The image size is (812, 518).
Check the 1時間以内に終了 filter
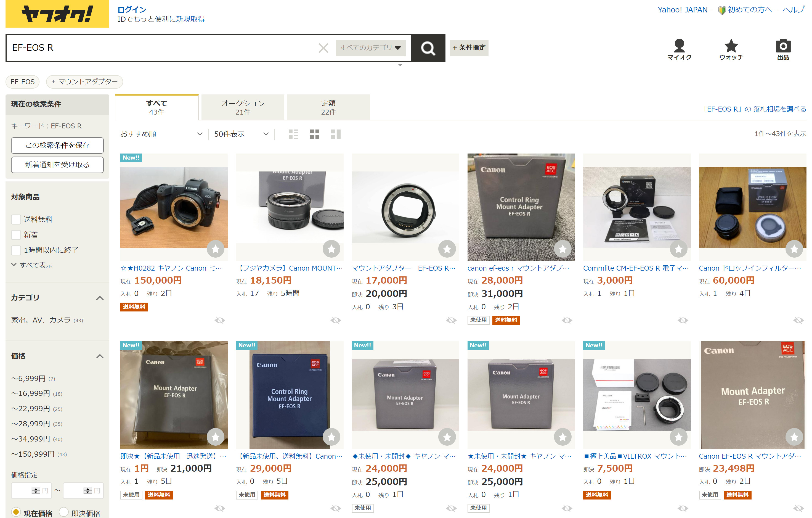(16, 250)
